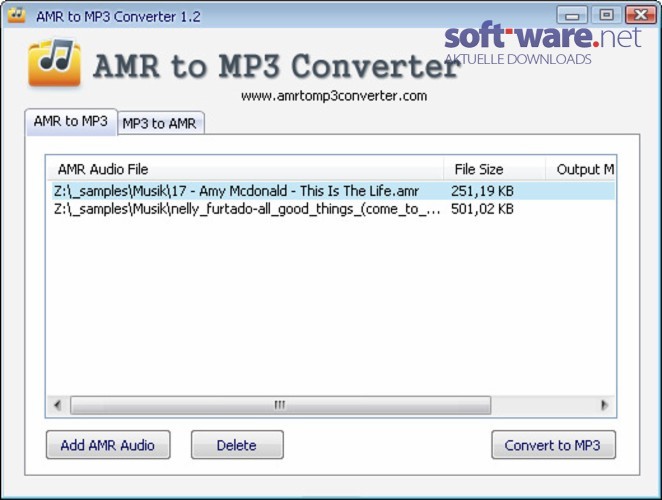Sort by the AMR Audio File column header
The height and width of the screenshot is (500, 662).
click(x=245, y=169)
